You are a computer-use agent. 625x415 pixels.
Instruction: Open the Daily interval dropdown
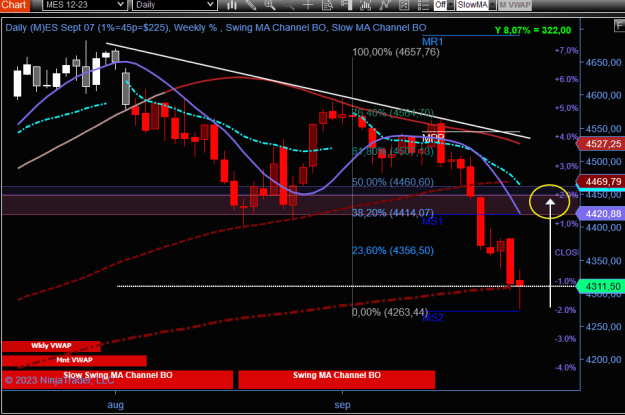pyautogui.click(x=175, y=5)
